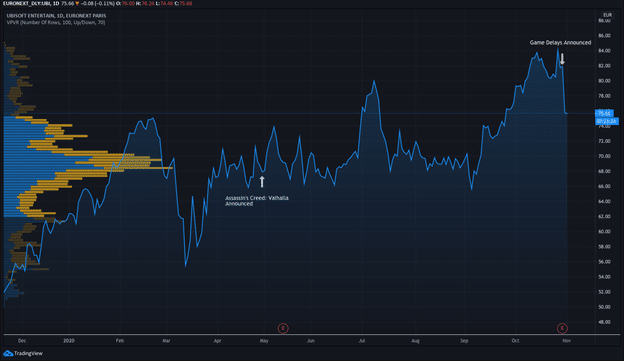Click the 2020 label on time axis
624x361 pixels.
pyautogui.click(x=69, y=341)
